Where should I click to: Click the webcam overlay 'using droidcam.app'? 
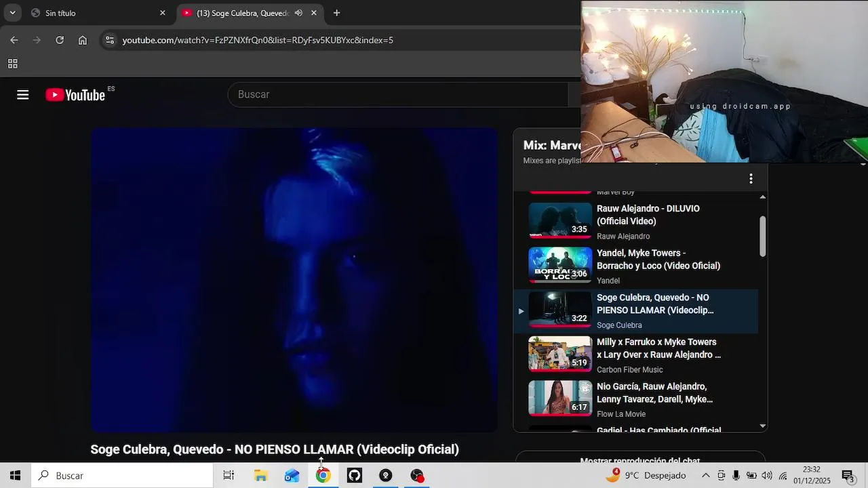pyautogui.click(x=724, y=81)
